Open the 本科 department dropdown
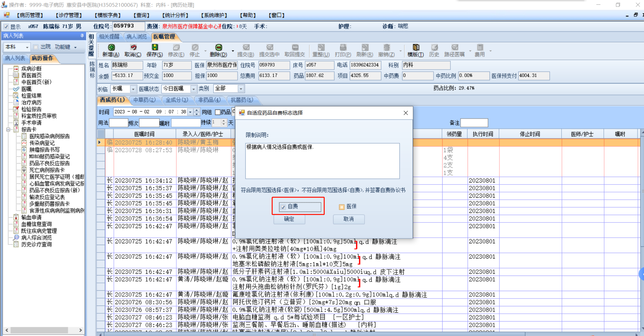The image size is (644, 336). [27, 47]
